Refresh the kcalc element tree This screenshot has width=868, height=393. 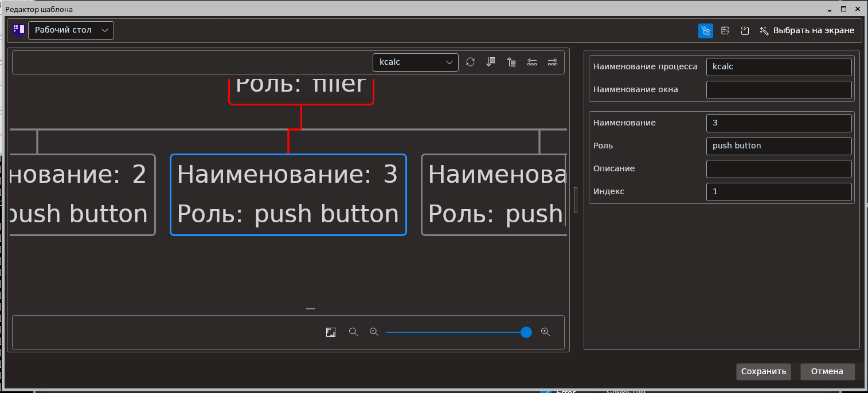pyautogui.click(x=470, y=62)
